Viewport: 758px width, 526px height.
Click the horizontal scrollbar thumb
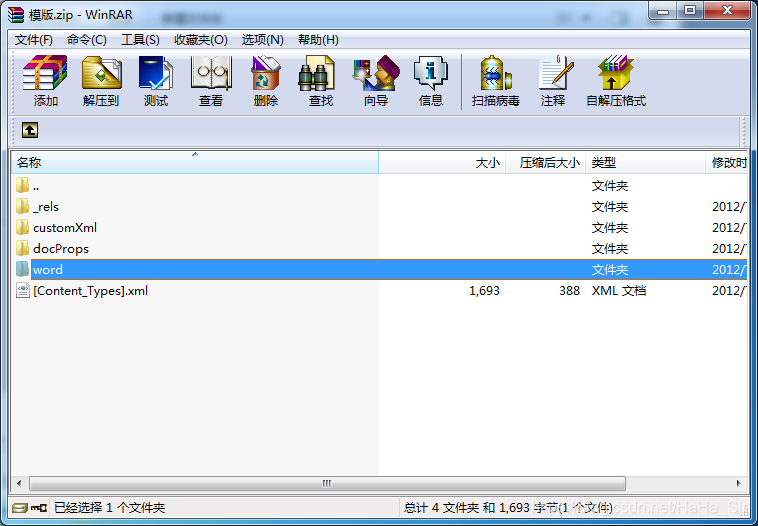[x=327, y=483]
